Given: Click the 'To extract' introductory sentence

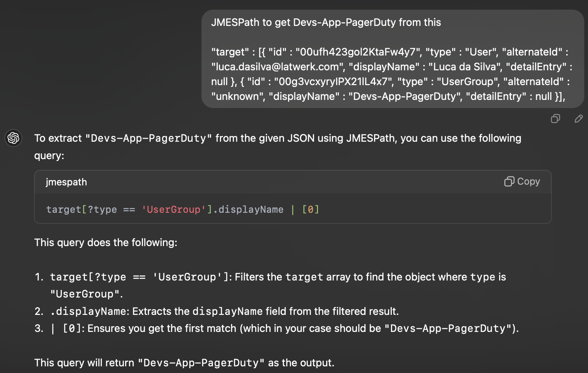Looking at the screenshot, I should [x=278, y=147].
